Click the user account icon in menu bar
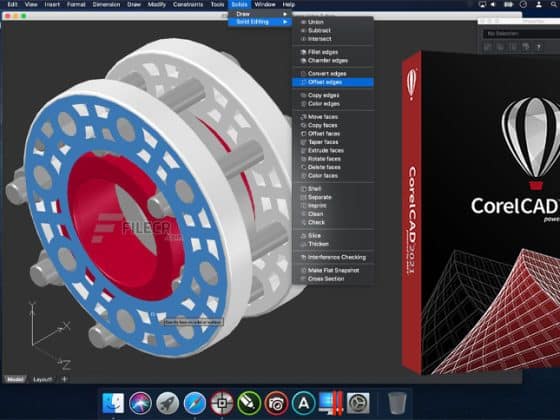This screenshot has height=420, width=560. tap(539, 4)
